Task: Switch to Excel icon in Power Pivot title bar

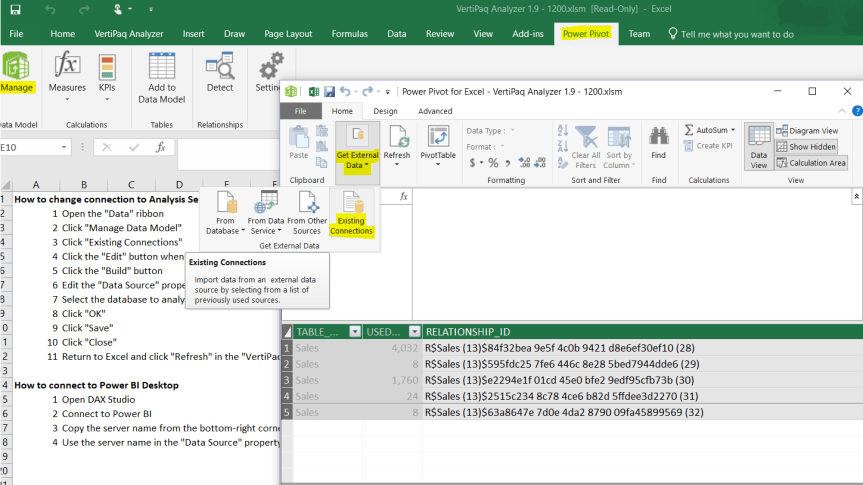Action: [314, 91]
